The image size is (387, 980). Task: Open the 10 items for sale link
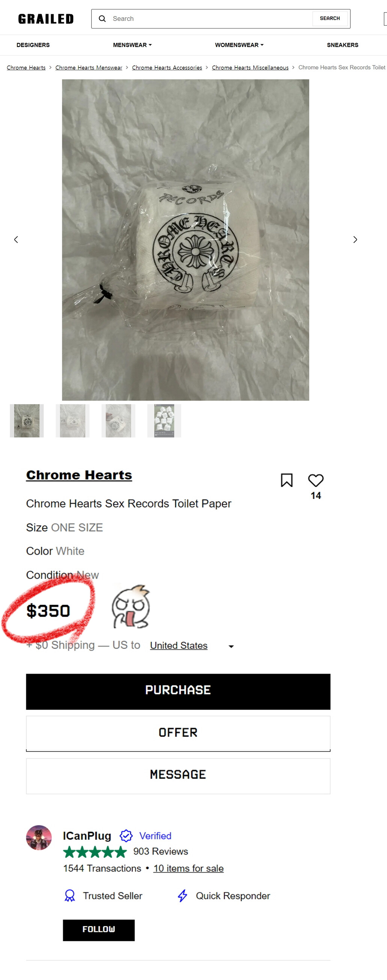click(x=188, y=868)
